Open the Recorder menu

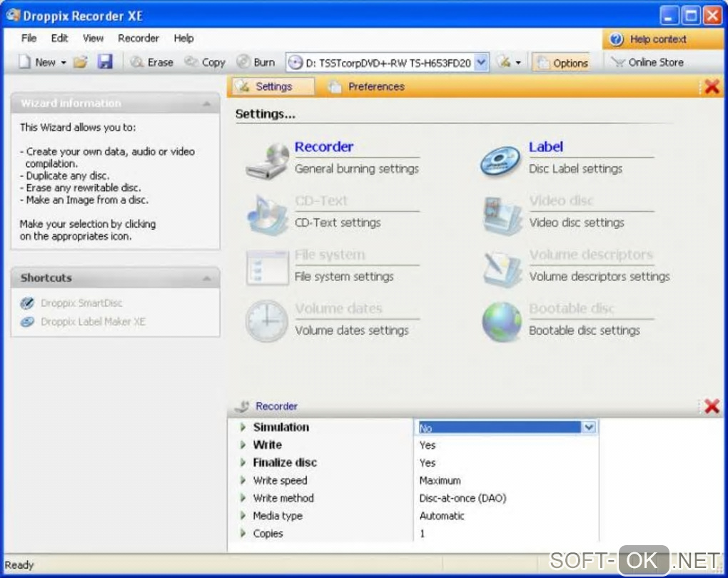coord(138,38)
